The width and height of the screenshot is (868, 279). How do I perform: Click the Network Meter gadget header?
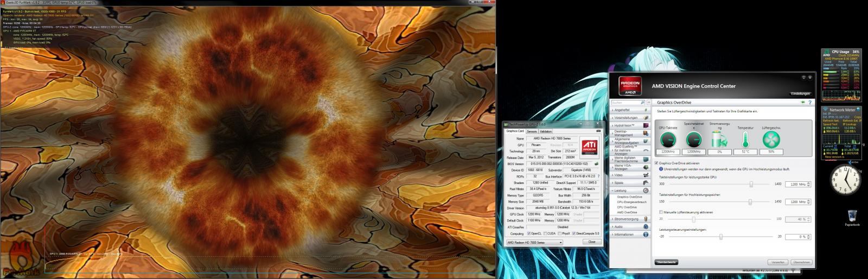(841, 110)
